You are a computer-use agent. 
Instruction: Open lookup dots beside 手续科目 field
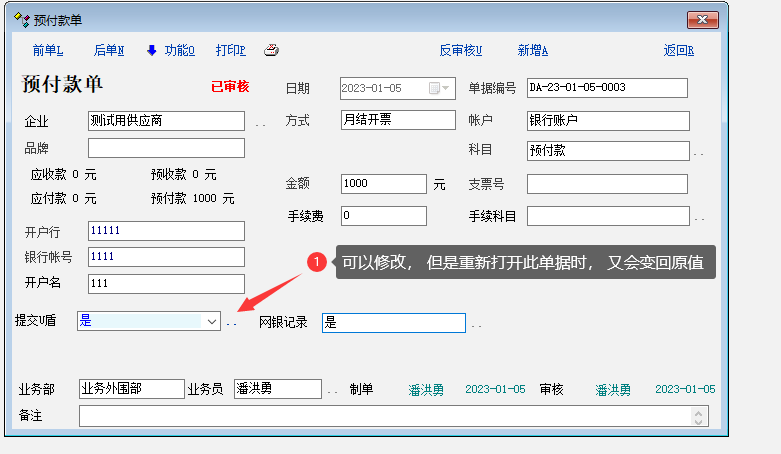699,218
